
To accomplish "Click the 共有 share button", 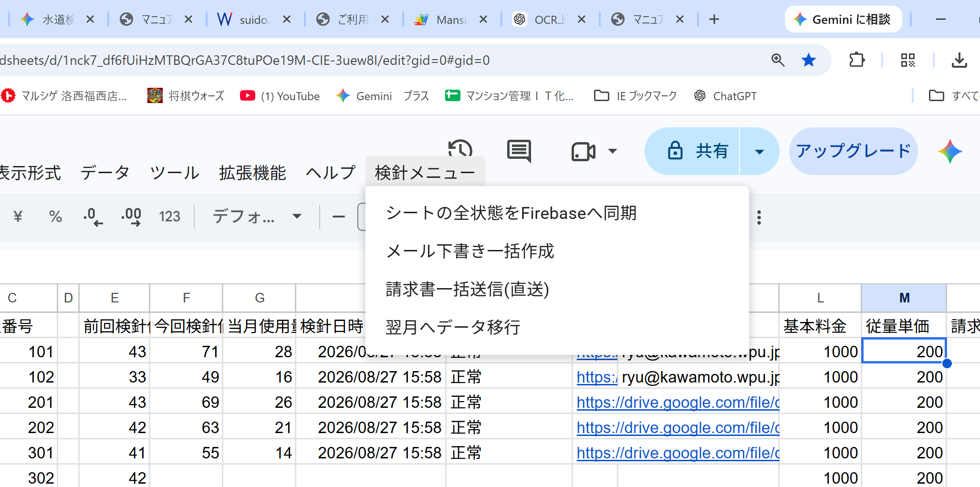I will [x=692, y=151].
